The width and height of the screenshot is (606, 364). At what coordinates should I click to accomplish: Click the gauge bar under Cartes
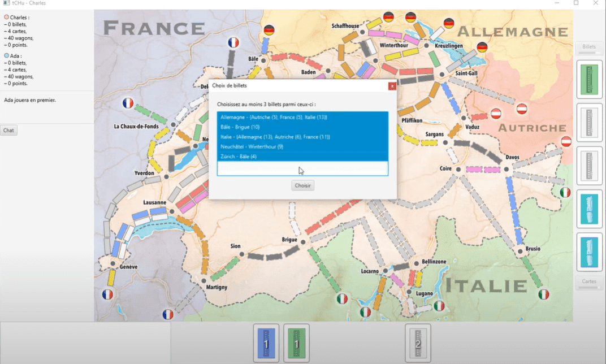(x=590, y=288)
